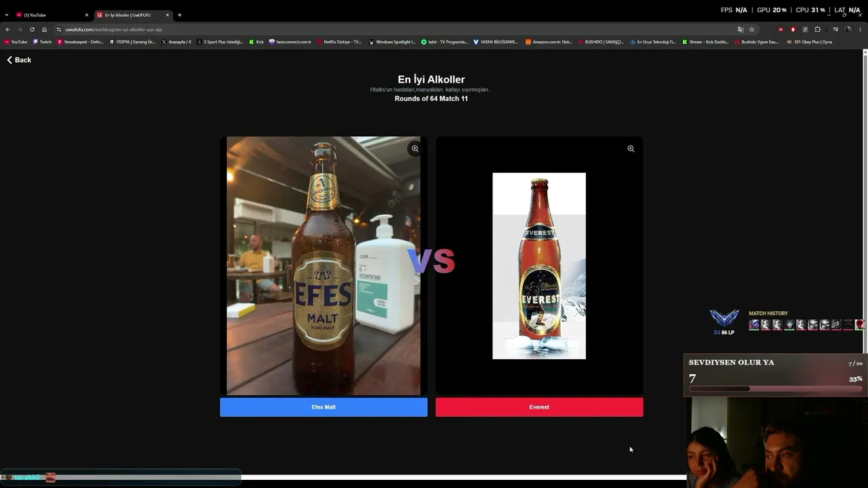
Task: Click the GPU 20% performance readout
Action: point(772,10)
